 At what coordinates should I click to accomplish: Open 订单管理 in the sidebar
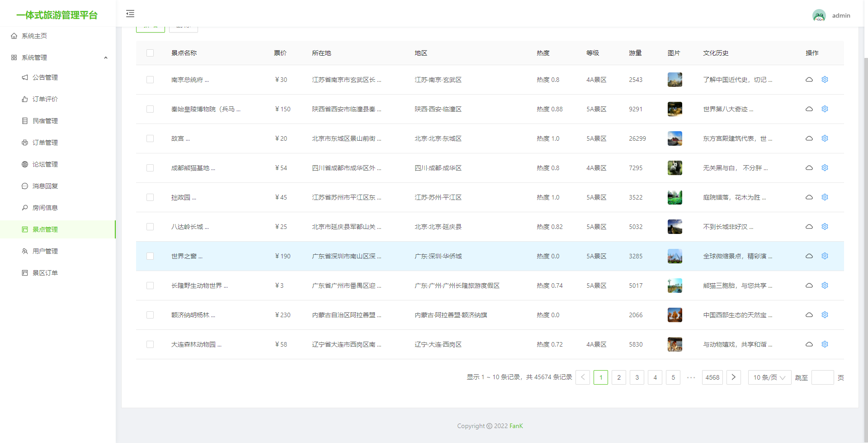(58, 143)
